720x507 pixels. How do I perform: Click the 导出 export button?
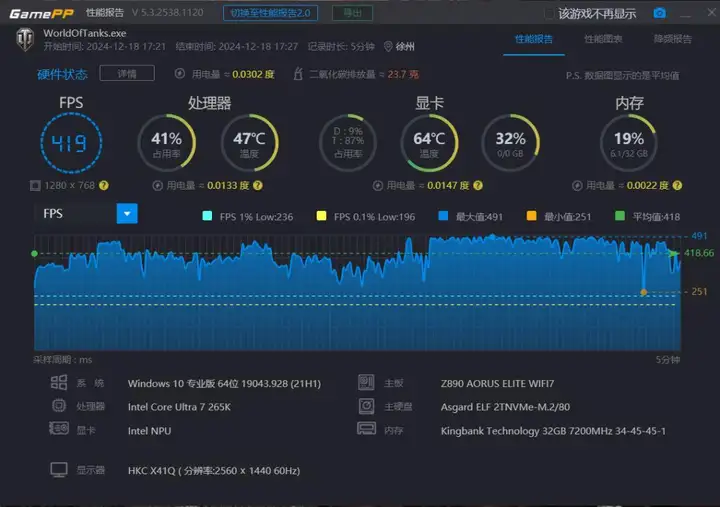pos(352,13)
